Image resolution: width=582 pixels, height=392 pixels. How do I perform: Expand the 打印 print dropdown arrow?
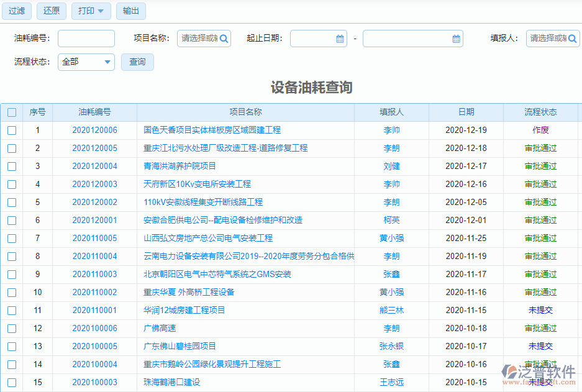pyautogui.click(x=102, y=11)
